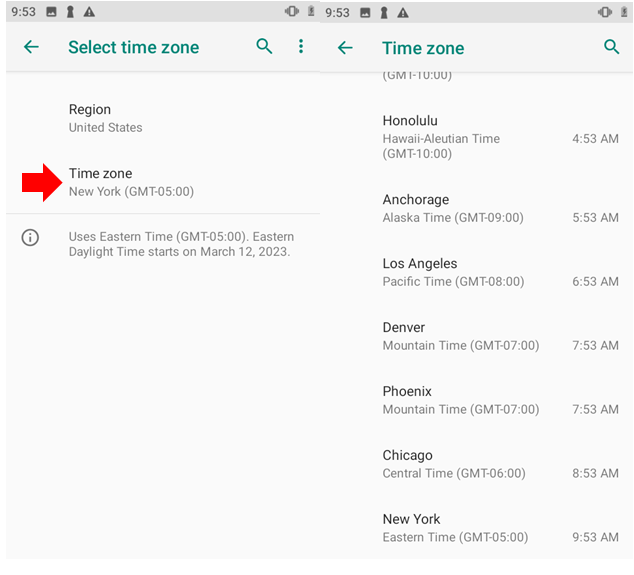The height and width of the screenshot is (575, 634).
Task: Open the three-dot overflow menu
Action: click(x=300, y=47)
